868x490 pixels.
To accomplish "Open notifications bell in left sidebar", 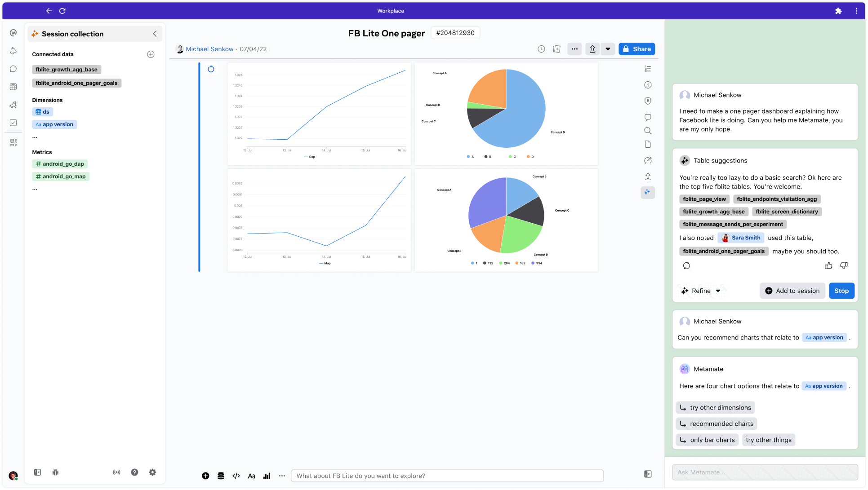I will (13, 51).
